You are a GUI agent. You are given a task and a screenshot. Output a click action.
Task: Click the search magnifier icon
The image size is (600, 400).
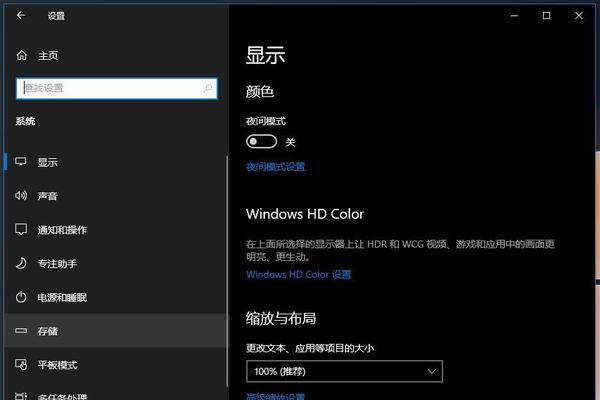tap(208, 88)
